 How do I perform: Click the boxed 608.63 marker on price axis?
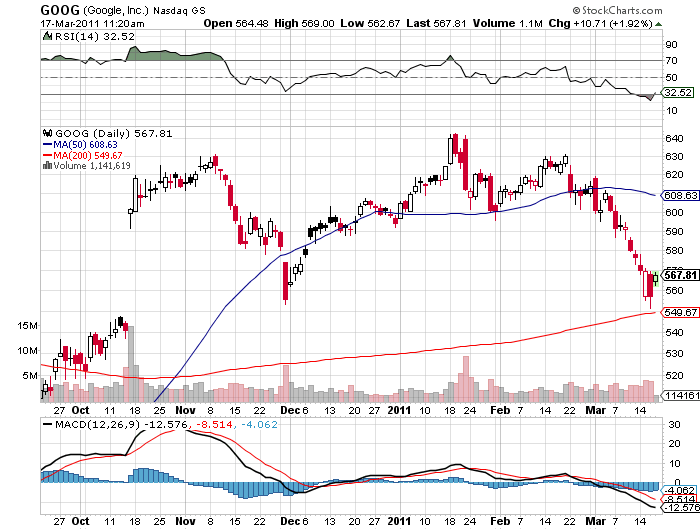point(680,196)
